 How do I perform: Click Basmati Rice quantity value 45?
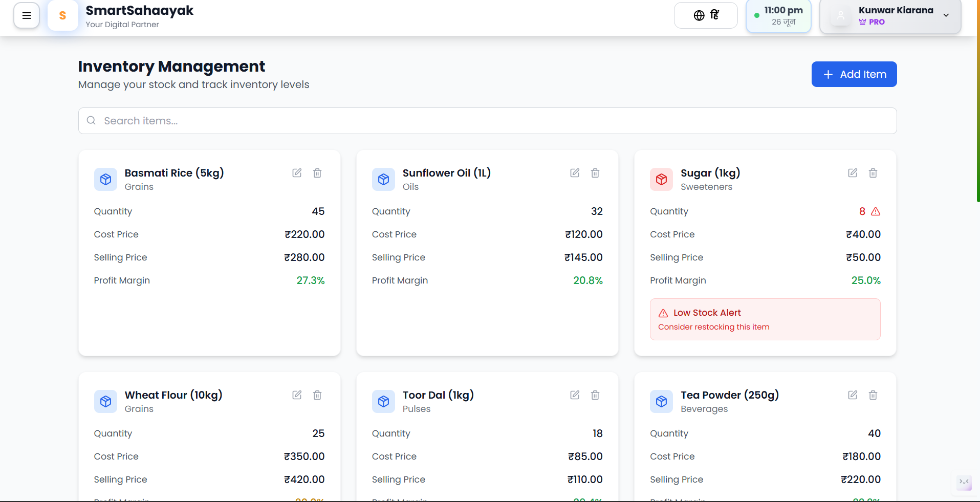click(318, 211)
